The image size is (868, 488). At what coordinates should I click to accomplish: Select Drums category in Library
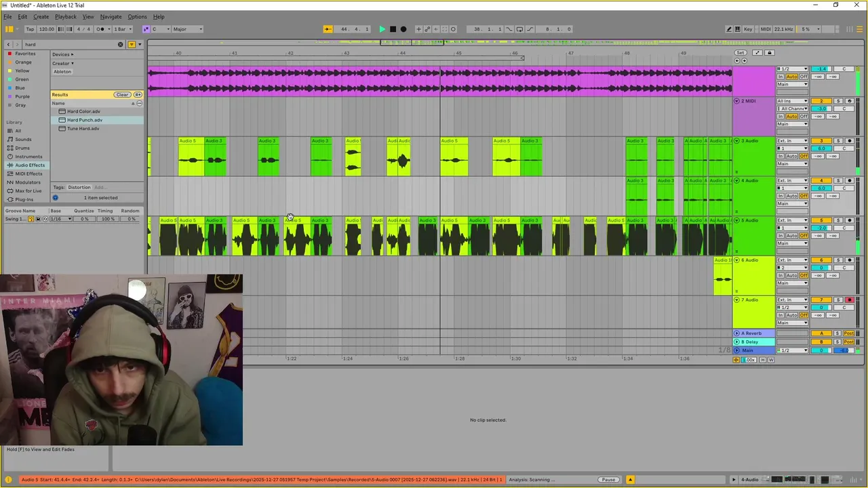tap(22, 148)
